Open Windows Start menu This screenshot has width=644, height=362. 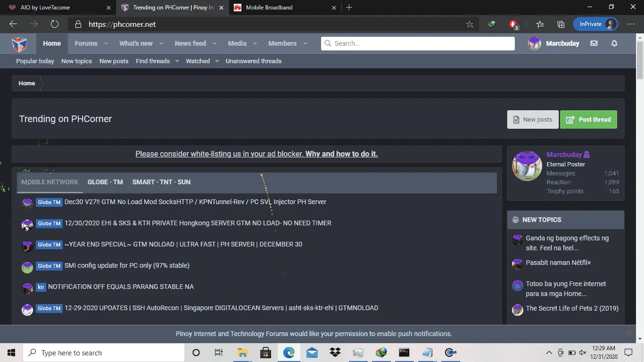pyautogui.click(x=11, y=353)
